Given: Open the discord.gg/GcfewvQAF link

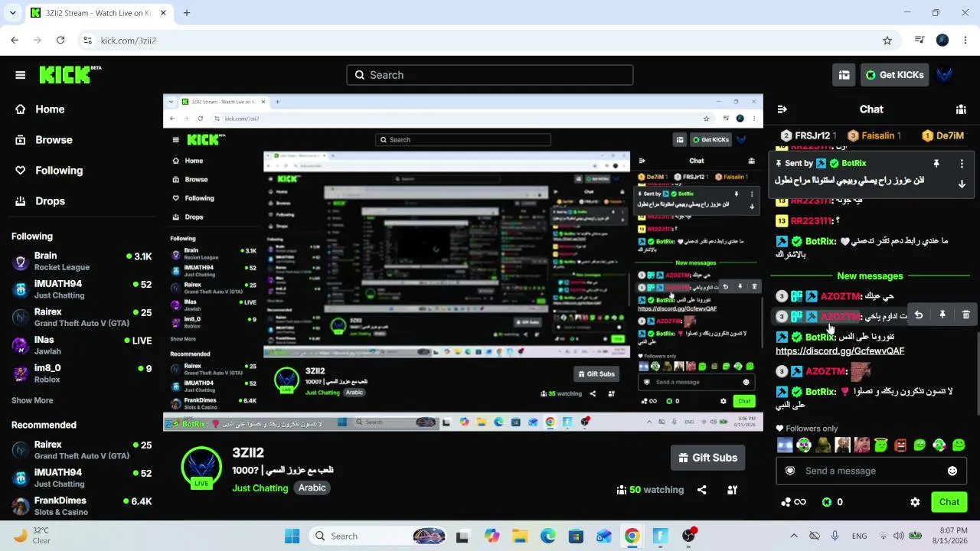Looking at the screenshot, I should click(x=840, y=351).
